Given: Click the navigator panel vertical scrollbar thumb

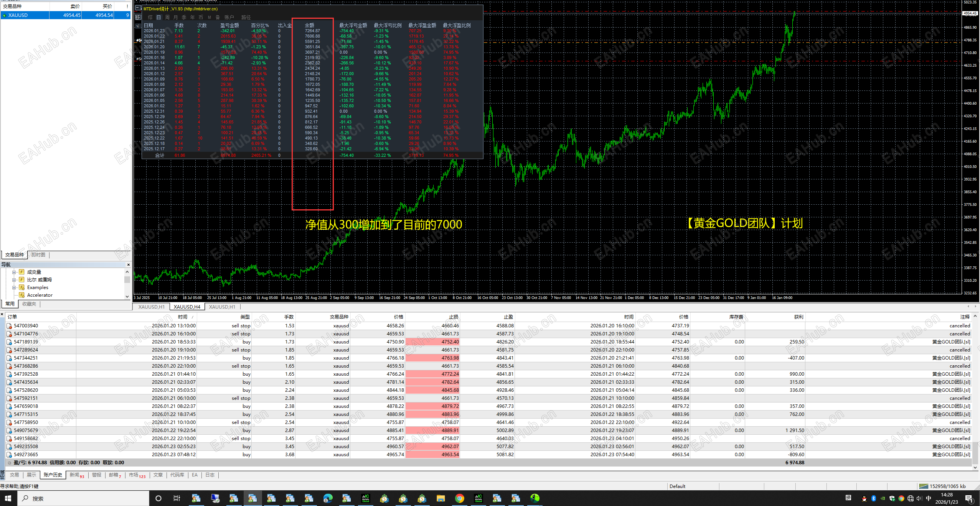Looking at the screenshot, I should point(127,279).
